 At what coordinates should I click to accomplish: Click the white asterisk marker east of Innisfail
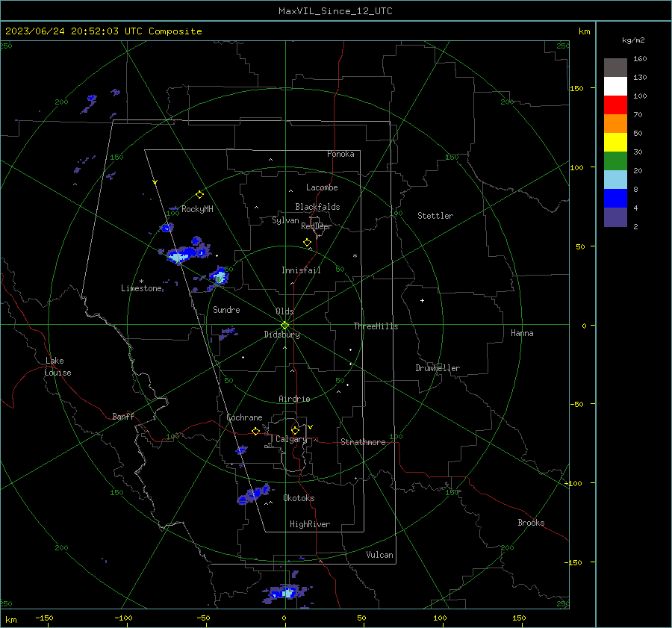(355, 256)
